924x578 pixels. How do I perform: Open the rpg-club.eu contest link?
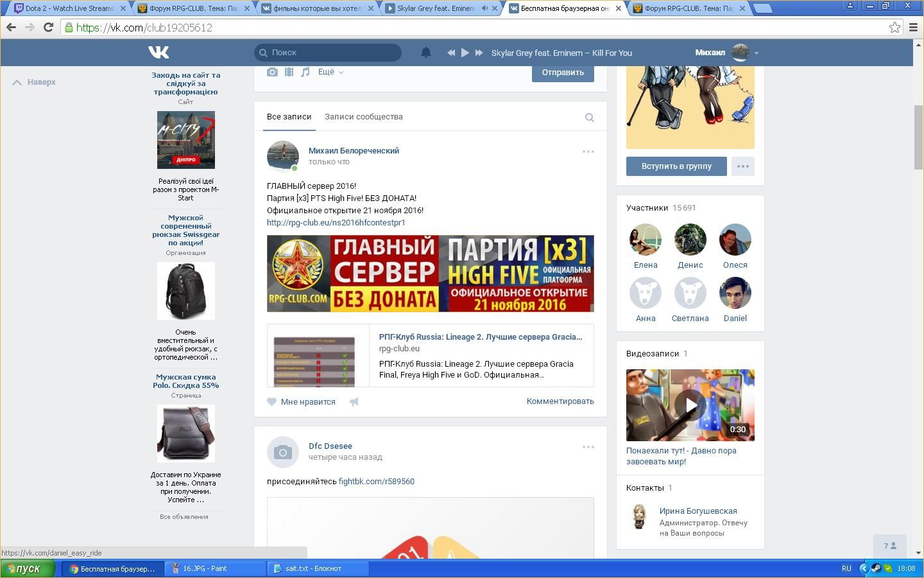pyautogui.click(x=336, y=222)
